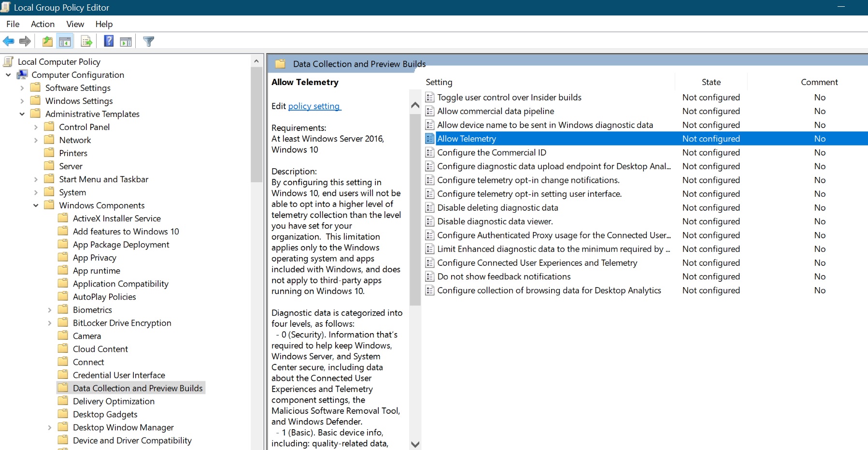Click the Local Computer Policy root icon

[x=8, y=61]
